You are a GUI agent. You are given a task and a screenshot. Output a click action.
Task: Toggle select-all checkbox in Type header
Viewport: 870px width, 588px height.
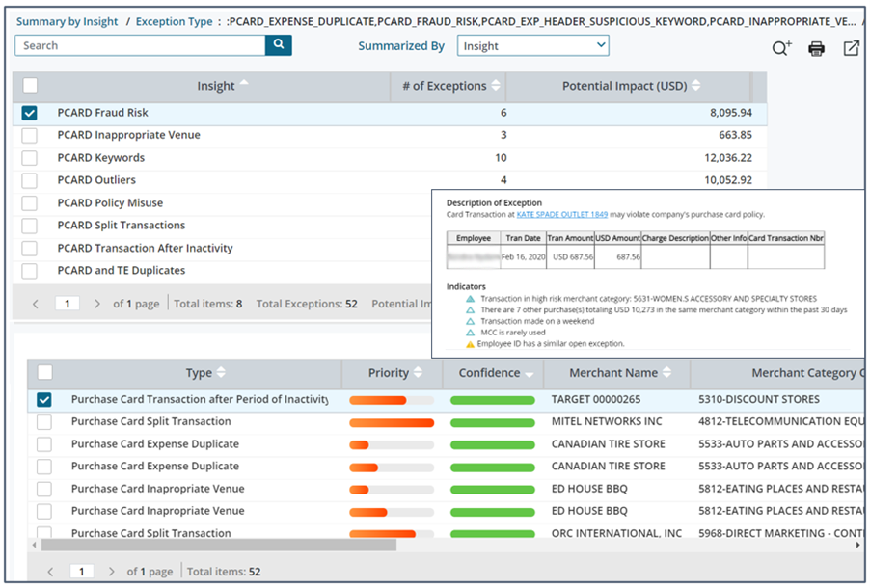(45, 372)
